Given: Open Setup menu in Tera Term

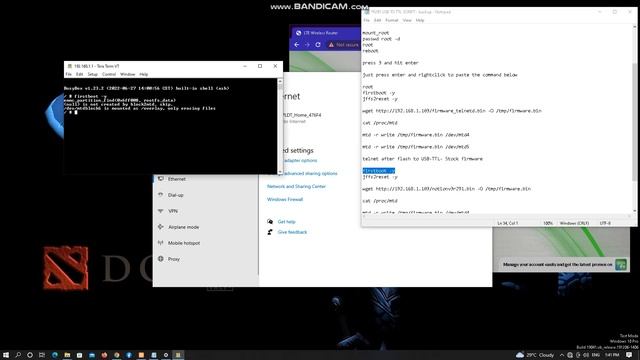Looking at the screenshot, I should point(93,74).
